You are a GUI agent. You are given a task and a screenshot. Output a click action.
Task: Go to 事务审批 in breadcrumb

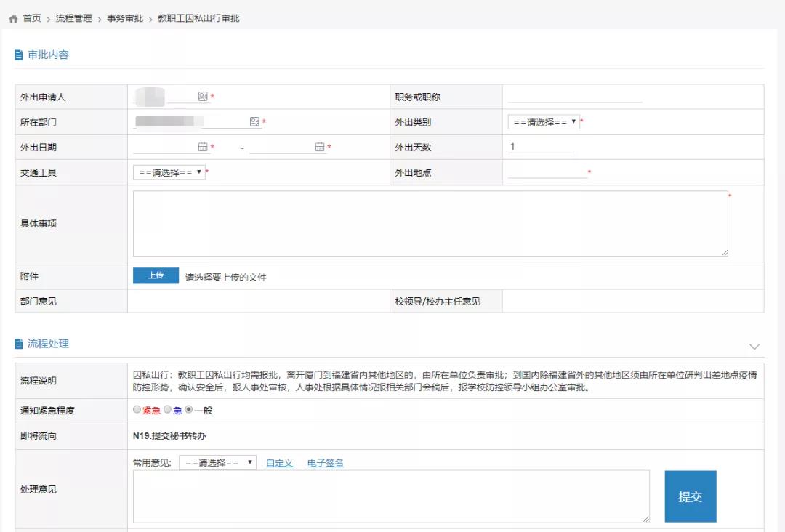click(x=125, y=19)
